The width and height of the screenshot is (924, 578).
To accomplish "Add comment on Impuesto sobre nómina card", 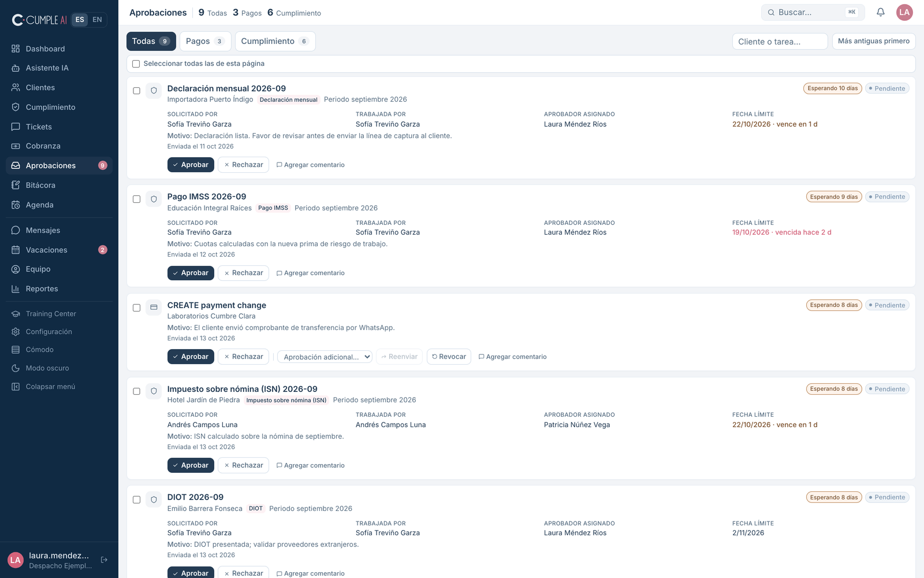I will (311, 465).
